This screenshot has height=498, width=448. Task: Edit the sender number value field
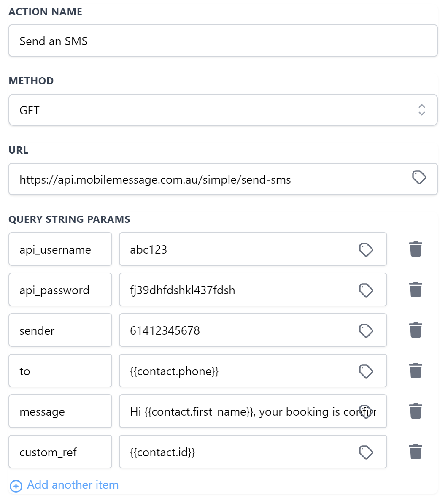[x=240, y=330]
